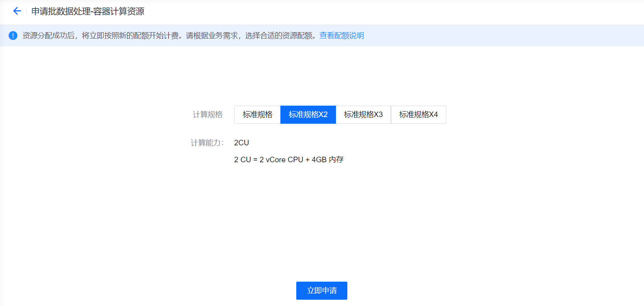Click the 计算规格 label

(x=208, y=115)
